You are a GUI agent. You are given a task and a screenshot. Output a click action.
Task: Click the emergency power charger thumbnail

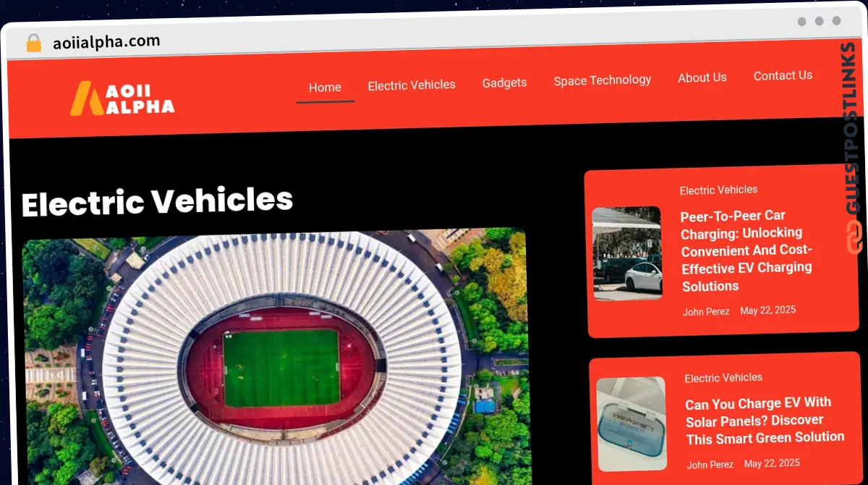[632, 423]
